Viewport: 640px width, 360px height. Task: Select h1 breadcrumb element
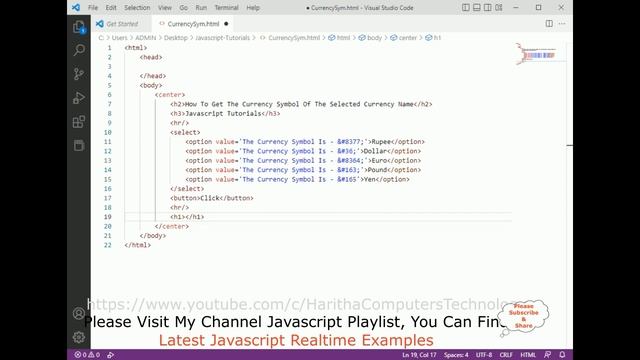[433, 38]
